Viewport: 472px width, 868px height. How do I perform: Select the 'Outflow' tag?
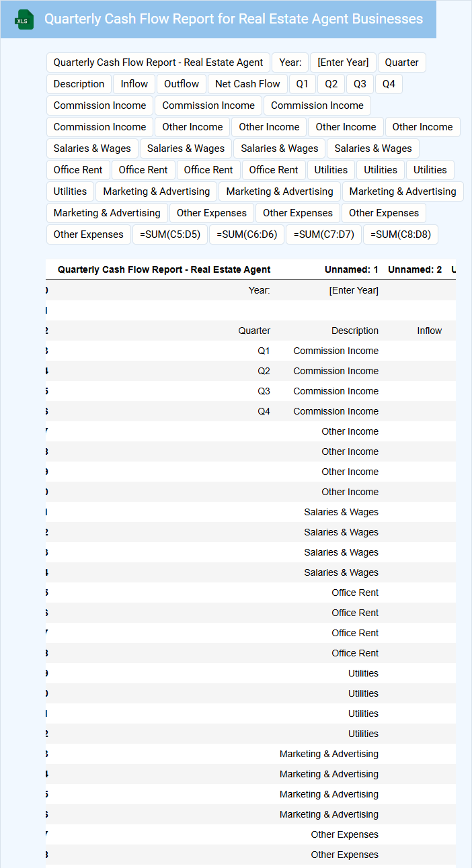(x=182, y=84)
